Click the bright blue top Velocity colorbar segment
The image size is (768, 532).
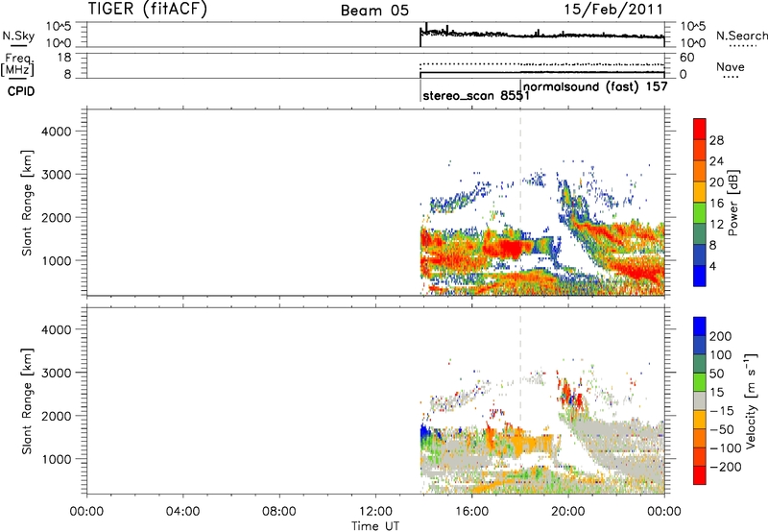pos(700,326)
